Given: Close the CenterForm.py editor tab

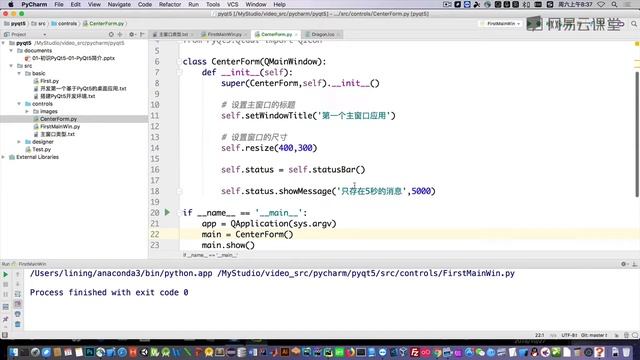Looking at the screenshot, I should pyautogui.click(x=296, y=35).
